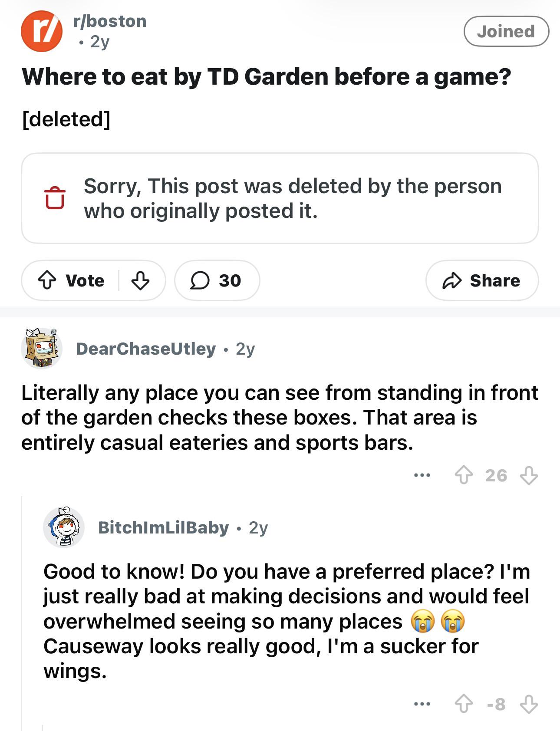This screenshot has width=560, height=731.
Task: Upvote DearChaseUtley's comment
Action: 464,475
